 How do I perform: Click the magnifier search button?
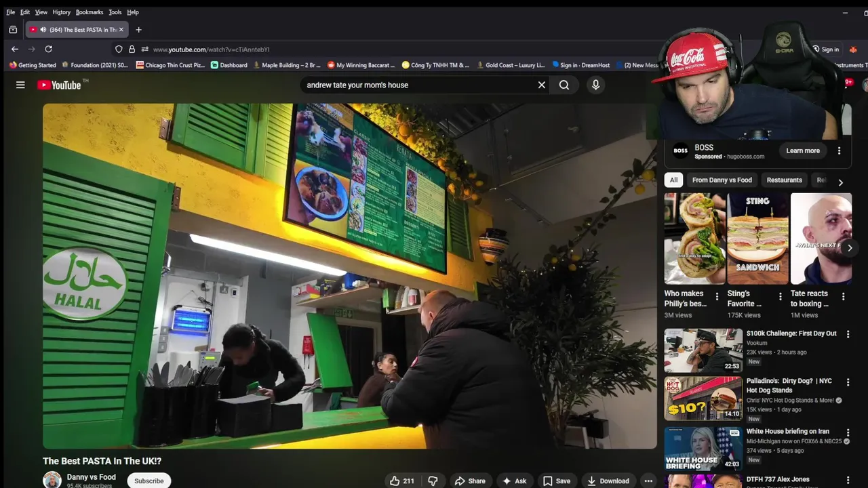tap(564, 85)
